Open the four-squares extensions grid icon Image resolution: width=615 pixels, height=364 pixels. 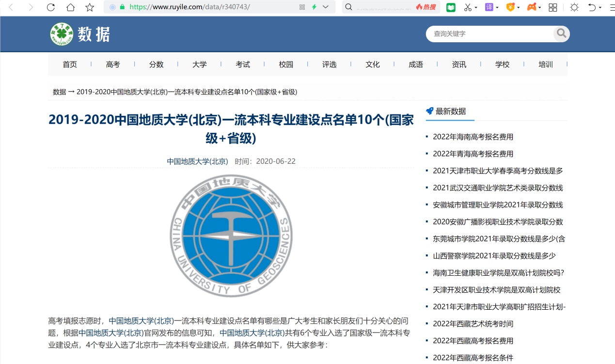click(552, 7)
